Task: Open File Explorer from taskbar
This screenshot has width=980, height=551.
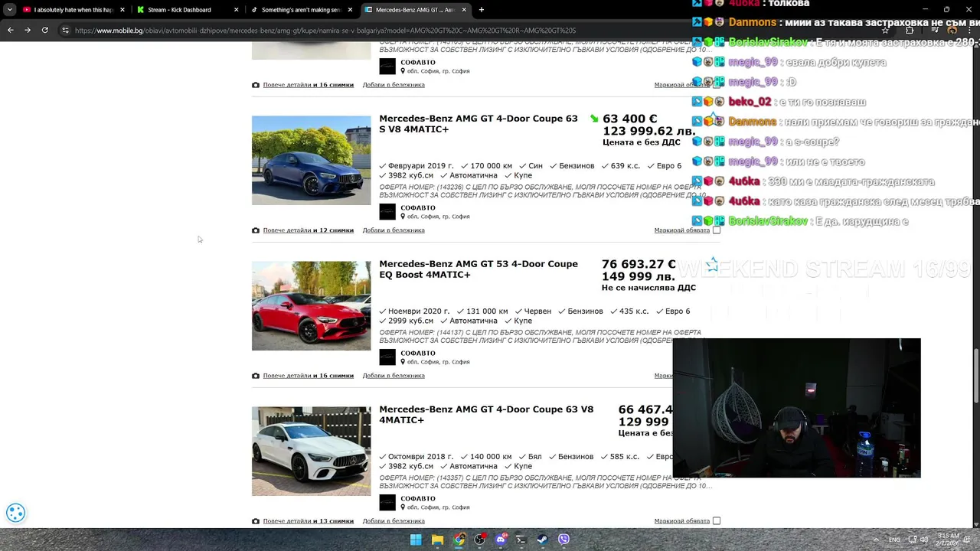Action: point(437,540)
